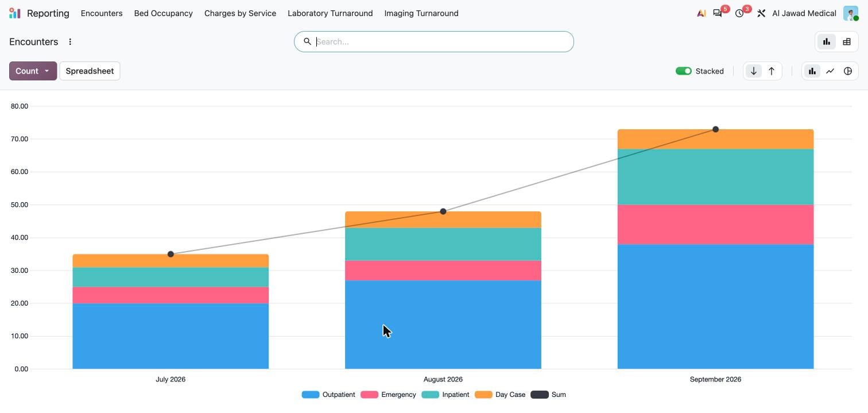Click the Reporting app title
Screen dimensions: 868x413
pos(48,13)
